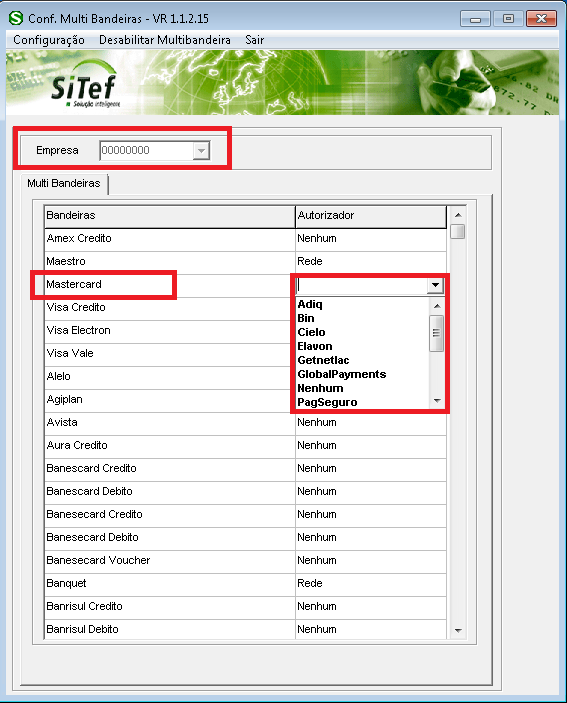Click Rede authorizer for Banquet
Image resolution: width=567 pixels, height=703 pixels.
click(x=371, y=584)
